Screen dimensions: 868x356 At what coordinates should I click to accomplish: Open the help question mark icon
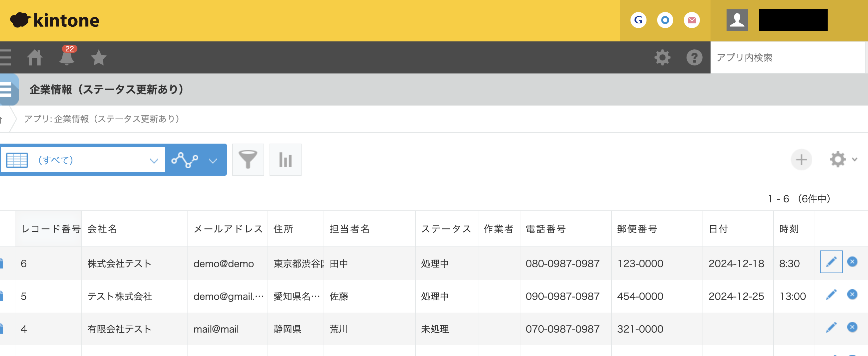pos(694,57)
